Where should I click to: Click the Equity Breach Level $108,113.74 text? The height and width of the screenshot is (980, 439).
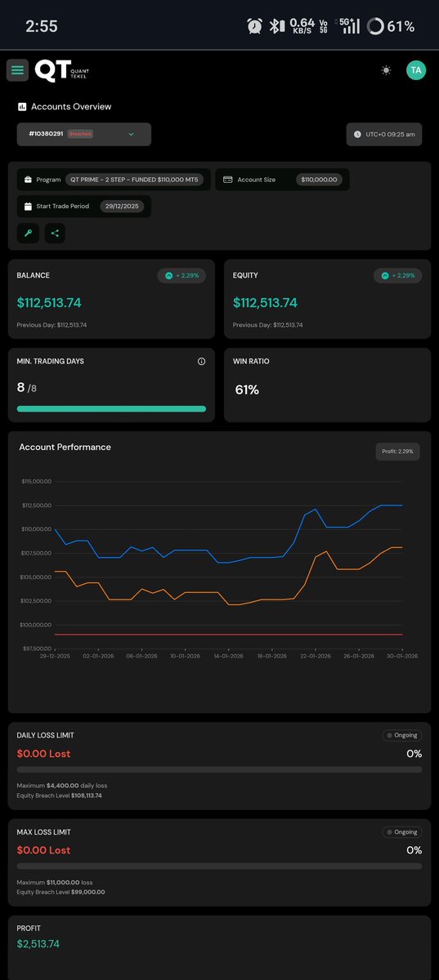coord(59,795)
